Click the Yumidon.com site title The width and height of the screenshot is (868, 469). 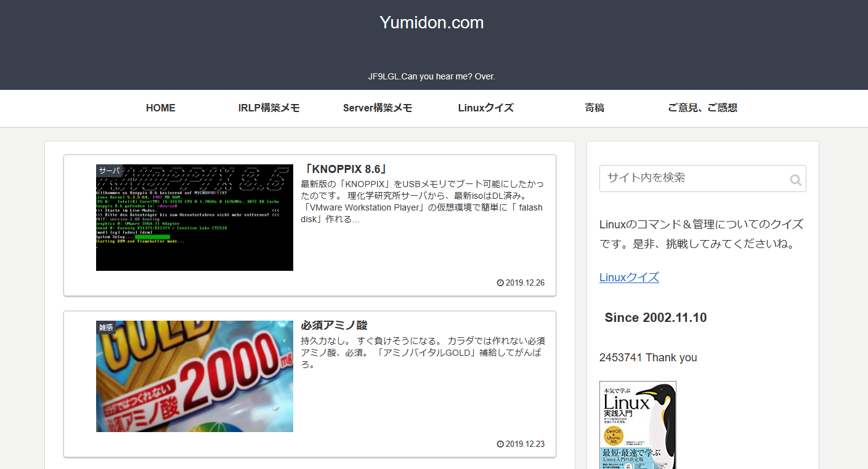point(431,22)
